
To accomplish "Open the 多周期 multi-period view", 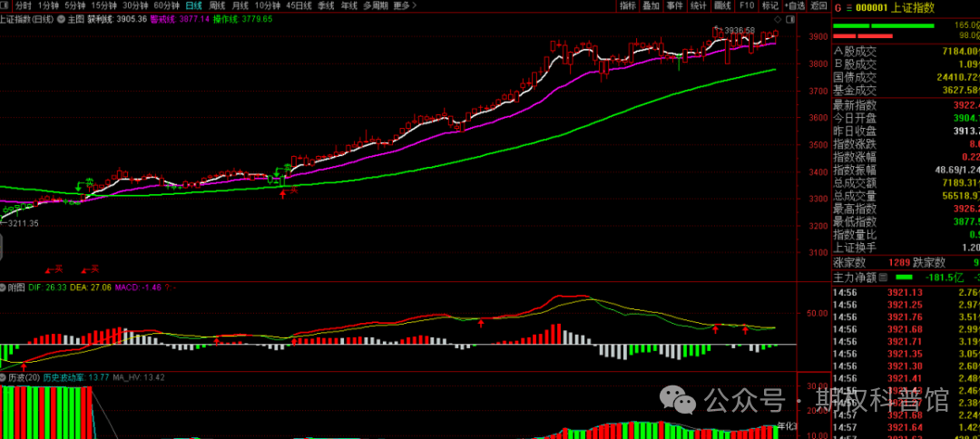I will coord(376,5).
